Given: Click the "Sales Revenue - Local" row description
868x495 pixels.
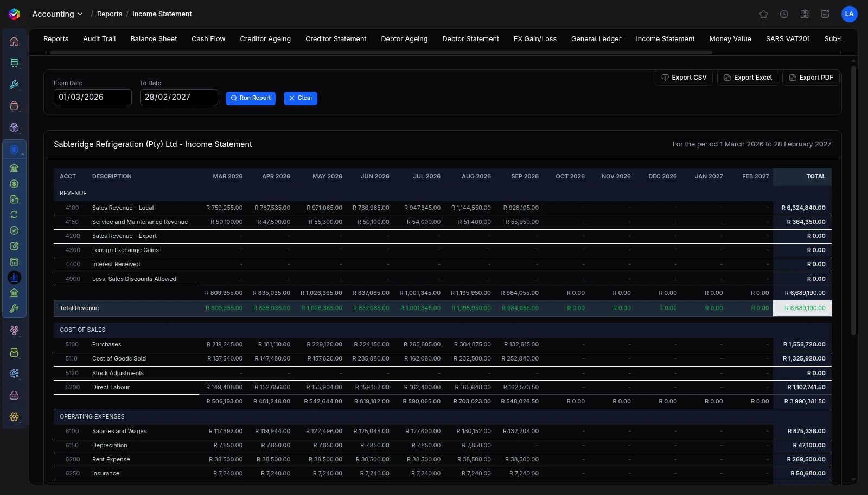Looking at the screenshot, I should [123, 208].
